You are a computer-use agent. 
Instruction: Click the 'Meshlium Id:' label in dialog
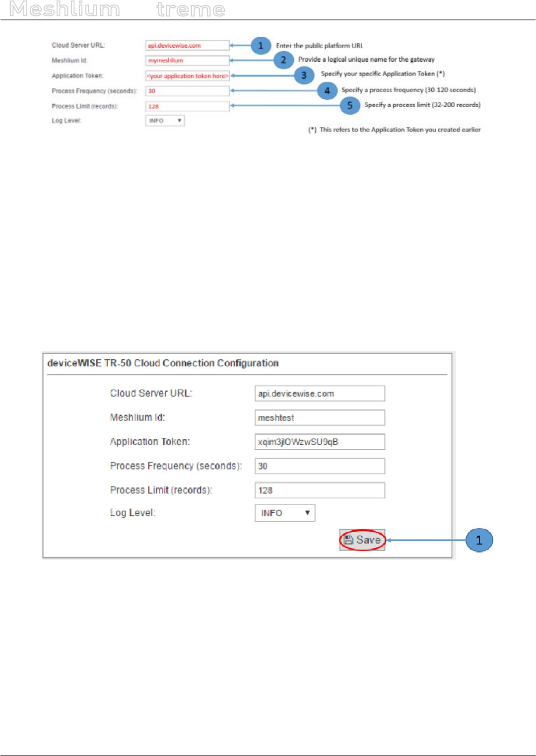coord(137,417)
